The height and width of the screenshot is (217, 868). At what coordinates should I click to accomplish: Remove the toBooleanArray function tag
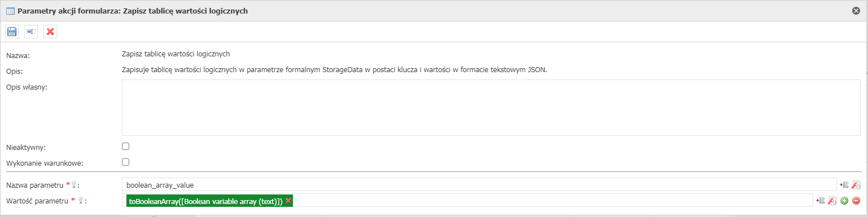coord(288,200)
